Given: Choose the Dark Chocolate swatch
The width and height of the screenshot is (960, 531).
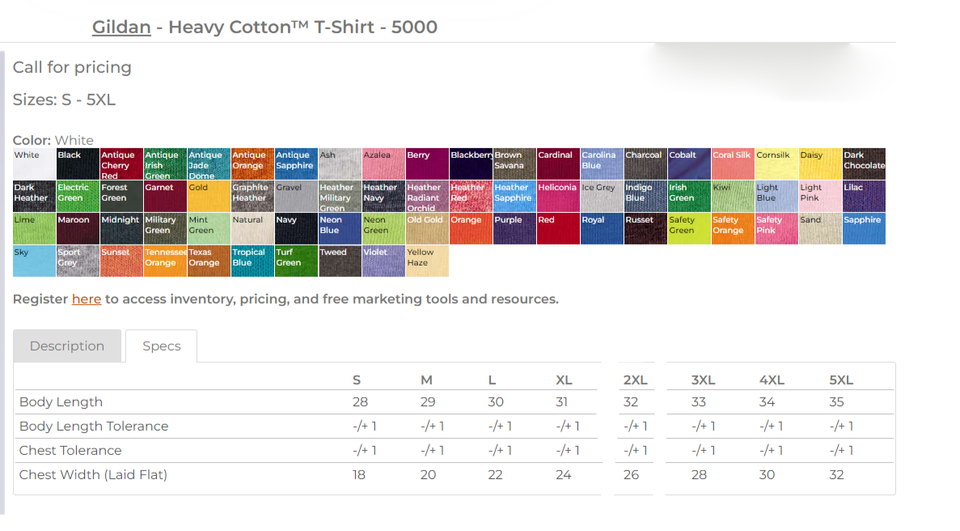Looking at the screenshot, I should coord(863,164).
